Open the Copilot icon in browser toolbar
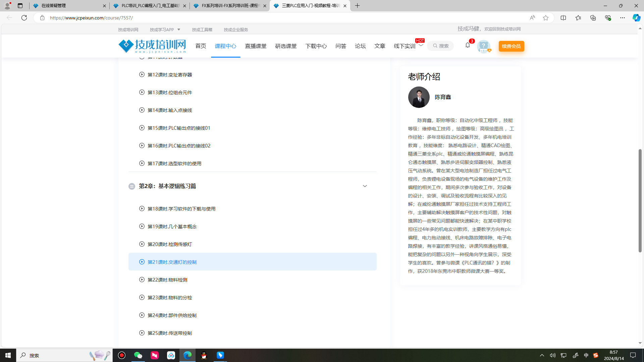Screen dimensions: 644x362 tap(636, 18)
